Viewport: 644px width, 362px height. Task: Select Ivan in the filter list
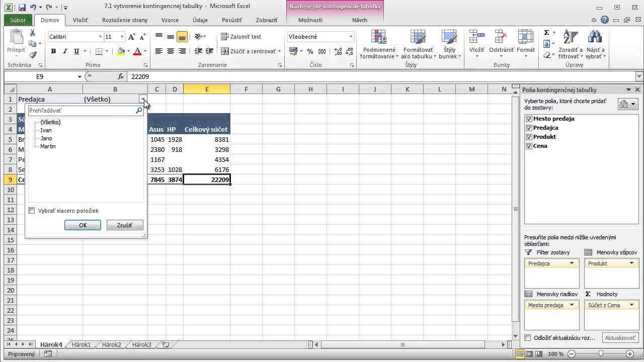[46, 130]
